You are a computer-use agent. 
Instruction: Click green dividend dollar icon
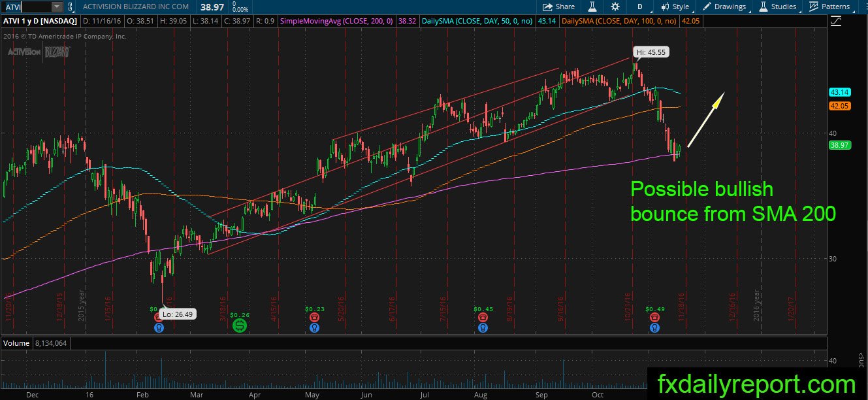[240, 325]
